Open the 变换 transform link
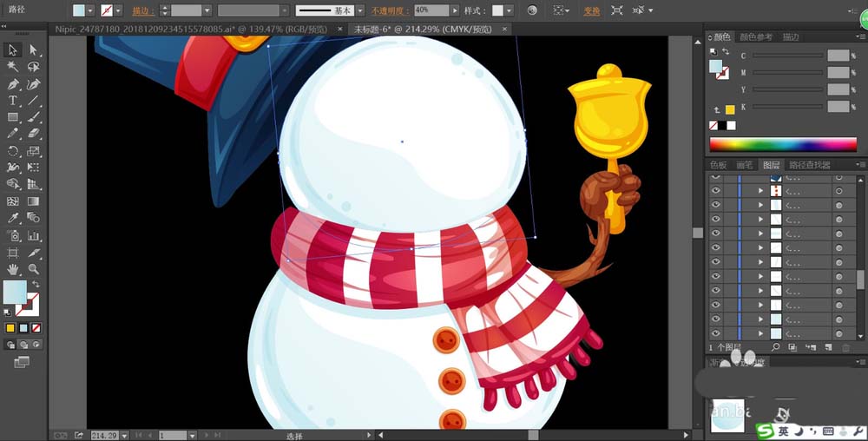Viewport: 868px width, 441px height. pyautogui.click(x=592, y=10)
